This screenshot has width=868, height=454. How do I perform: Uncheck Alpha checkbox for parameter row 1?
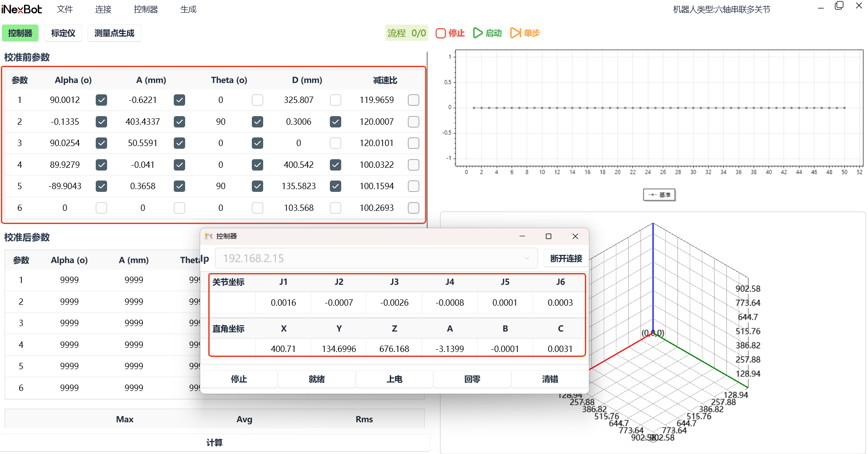point(101,100)
